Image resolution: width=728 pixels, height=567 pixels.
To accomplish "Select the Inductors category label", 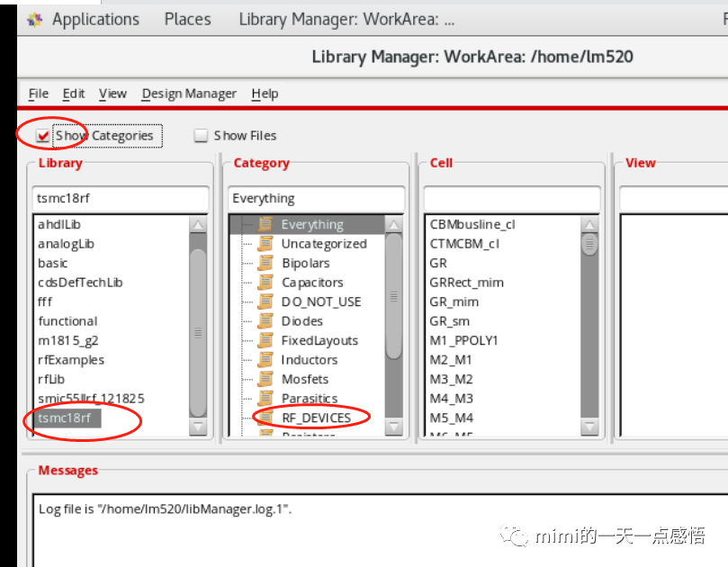I will point(310,360).
